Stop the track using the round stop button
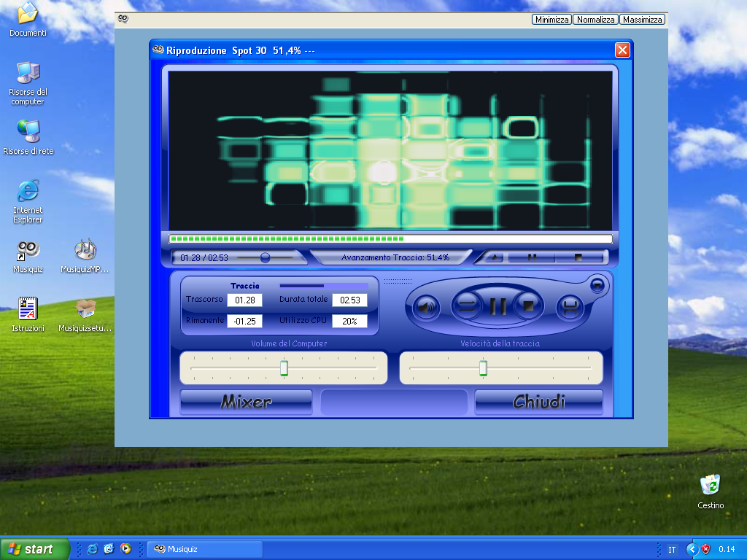Image resolution: width=747 pixels, height=560 pixels. (529, 306)
